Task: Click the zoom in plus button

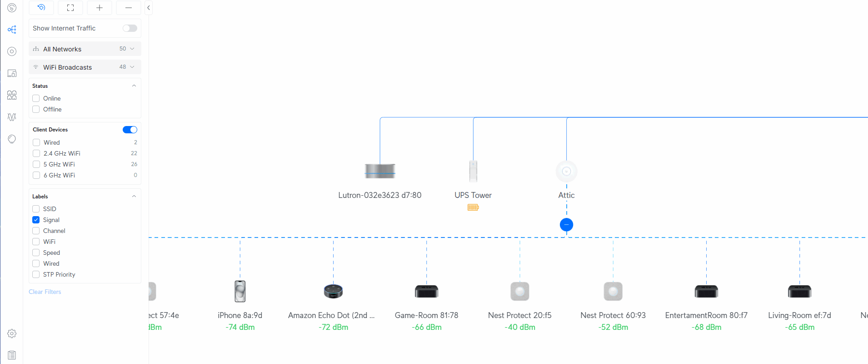Action: coord(99,8)
